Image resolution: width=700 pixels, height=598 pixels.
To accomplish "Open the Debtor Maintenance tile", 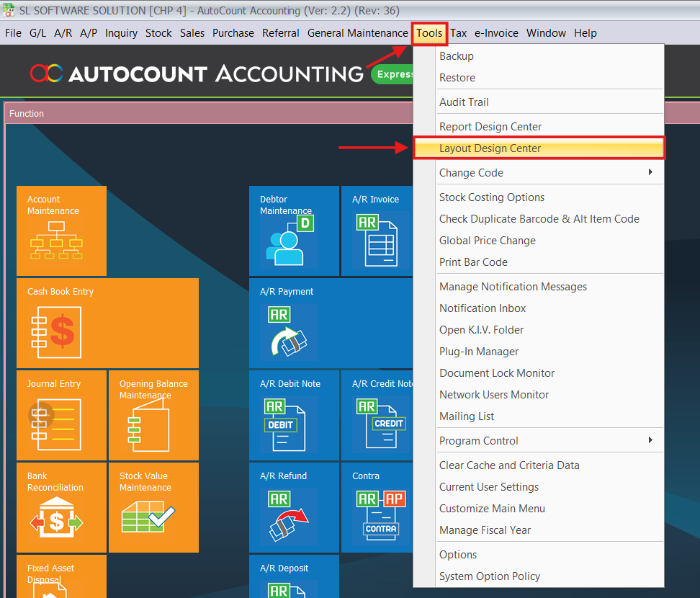I will click(x=294, y=231).
